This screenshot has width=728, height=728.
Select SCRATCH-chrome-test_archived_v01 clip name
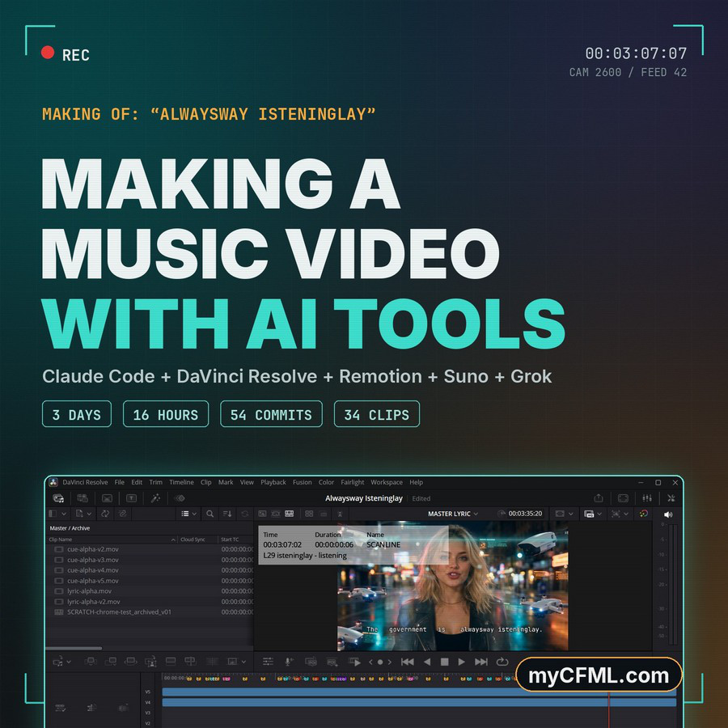(120, 612)
